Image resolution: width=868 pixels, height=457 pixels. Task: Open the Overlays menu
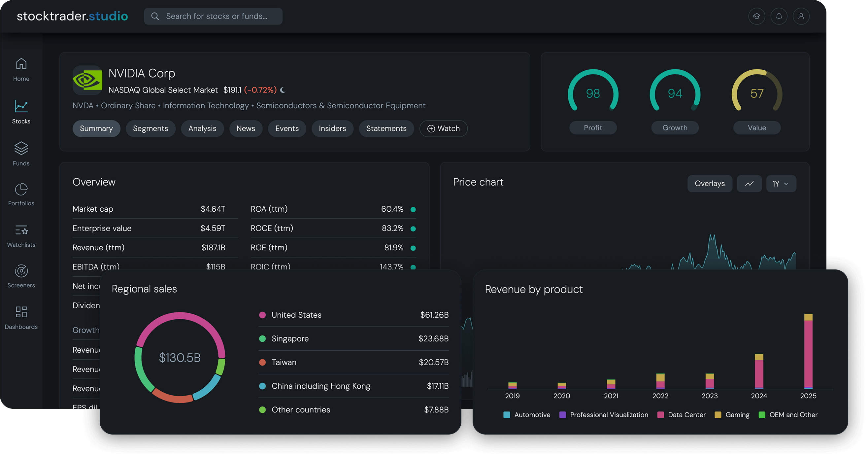click(x=709, y=184)
